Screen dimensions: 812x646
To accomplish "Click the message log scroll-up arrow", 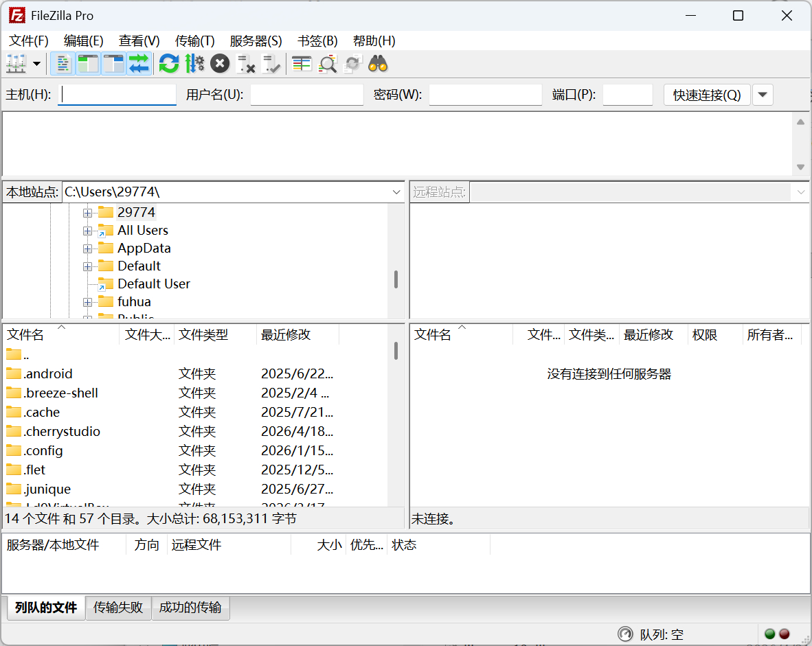I will [800, 122].
